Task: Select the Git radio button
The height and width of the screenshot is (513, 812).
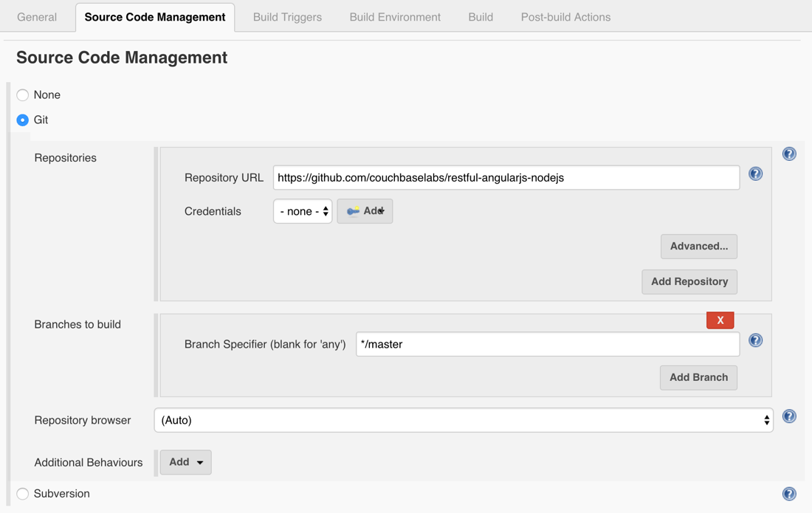Action: click(x=23, y=120)
